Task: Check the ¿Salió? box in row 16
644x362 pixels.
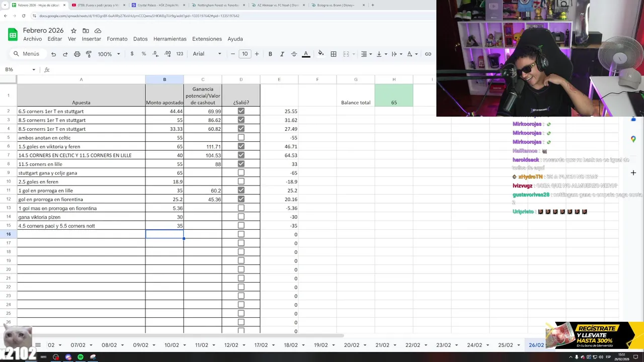Action: coord(241,234)
